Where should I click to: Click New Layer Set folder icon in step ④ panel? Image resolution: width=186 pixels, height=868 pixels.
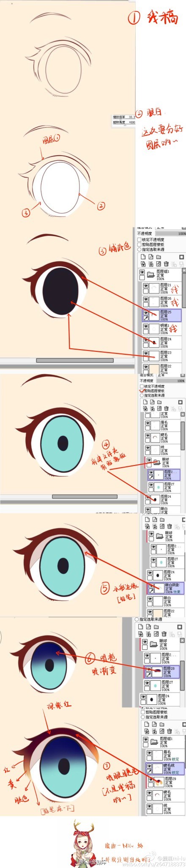pos(160,401)
